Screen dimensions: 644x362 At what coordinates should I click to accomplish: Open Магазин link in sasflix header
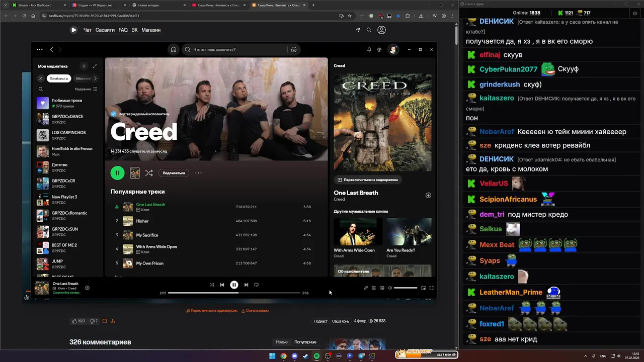[151, 30]
